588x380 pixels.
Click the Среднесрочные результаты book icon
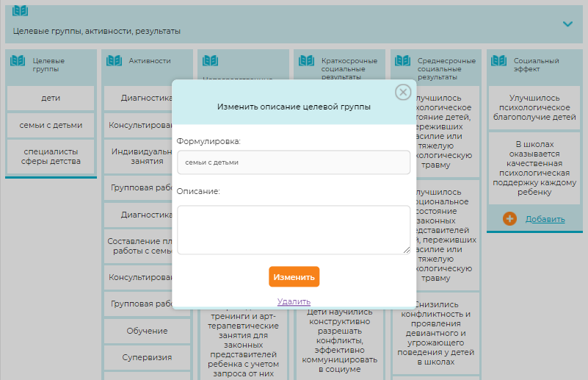[x=402, y=61]
